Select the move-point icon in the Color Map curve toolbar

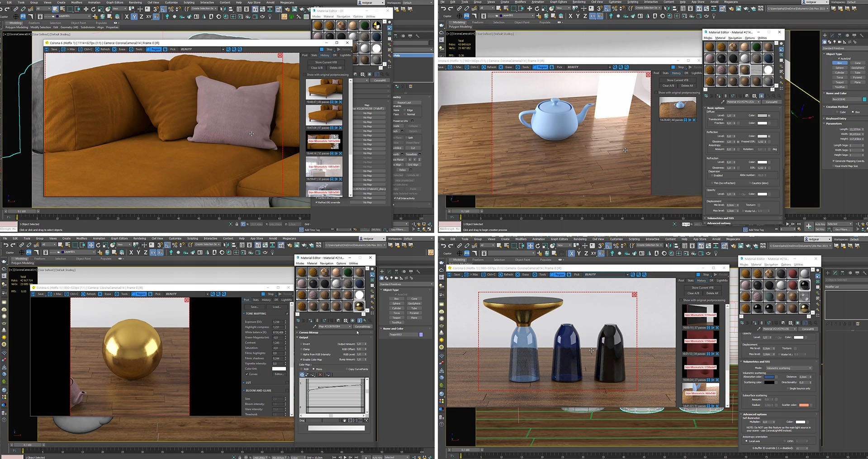(302, 375)
